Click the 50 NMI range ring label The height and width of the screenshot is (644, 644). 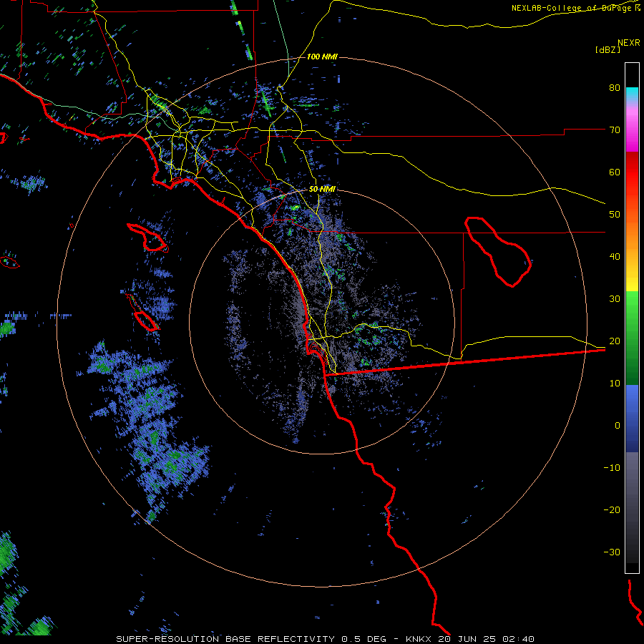(322, 190)
